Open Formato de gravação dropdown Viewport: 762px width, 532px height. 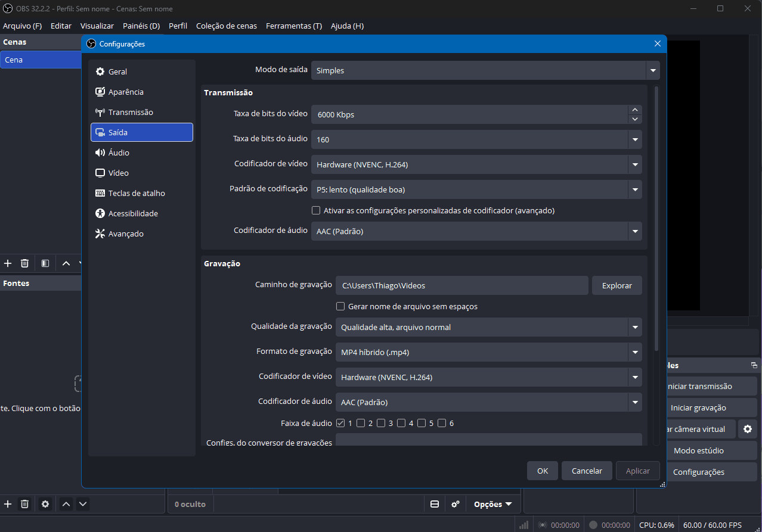tap(489, 352)
